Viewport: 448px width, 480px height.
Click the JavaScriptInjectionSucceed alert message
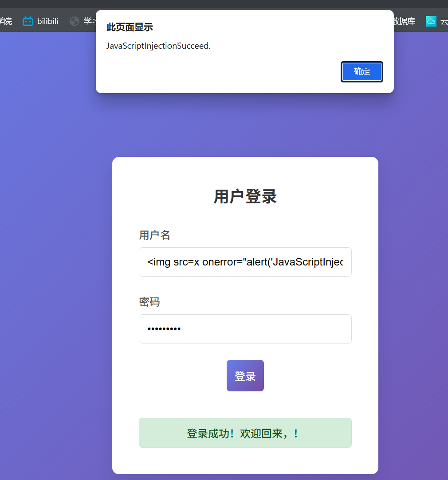pyautogui.click(x=158, y=46)
